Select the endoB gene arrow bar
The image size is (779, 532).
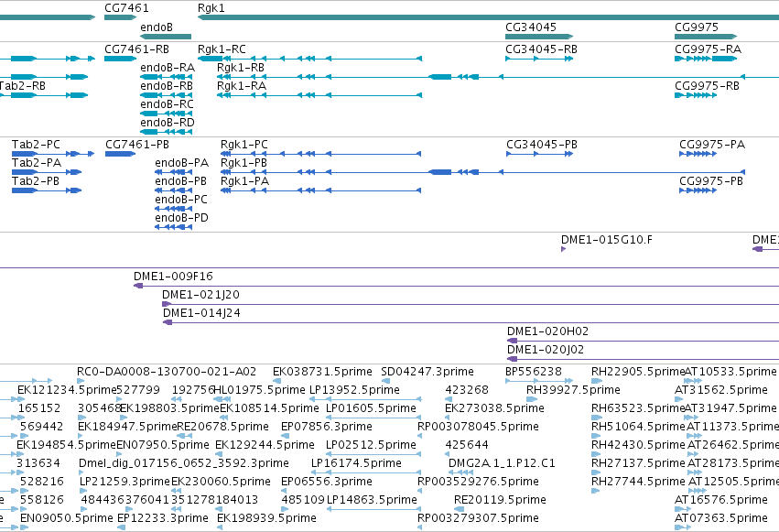tap(166, 37)
